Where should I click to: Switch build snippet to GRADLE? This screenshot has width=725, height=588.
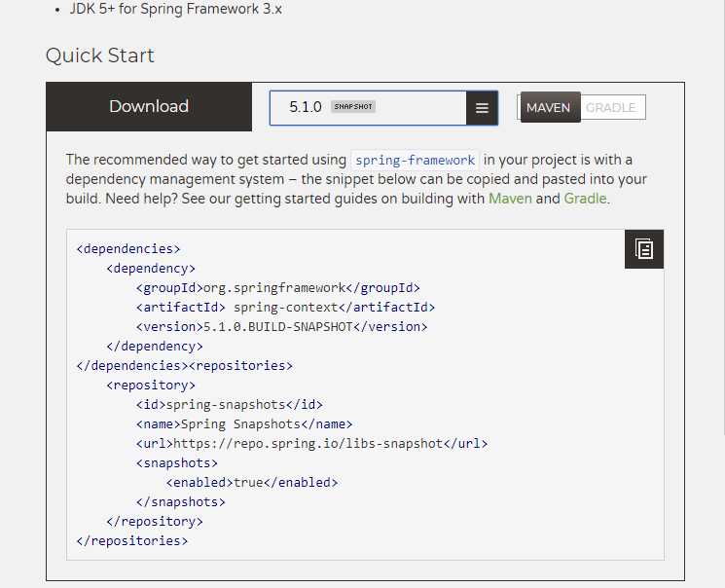[x=611, y=107]
